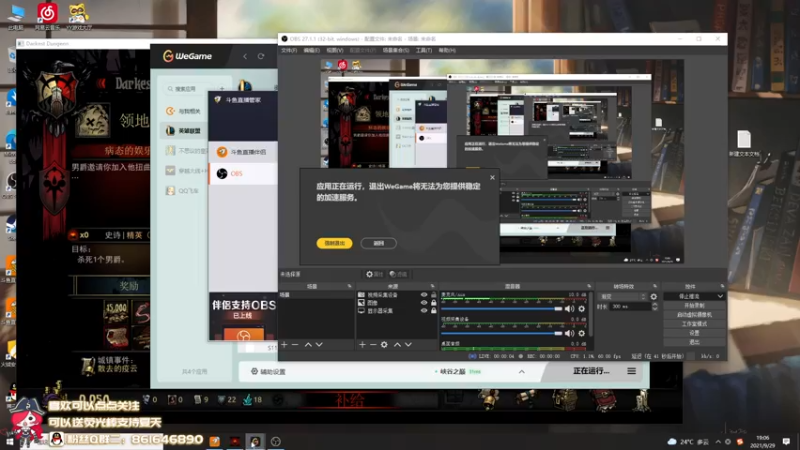Open settings gear for 视频采集设备 mixer track
This screenshot has height=450, width=800.
tap(582, 333)
